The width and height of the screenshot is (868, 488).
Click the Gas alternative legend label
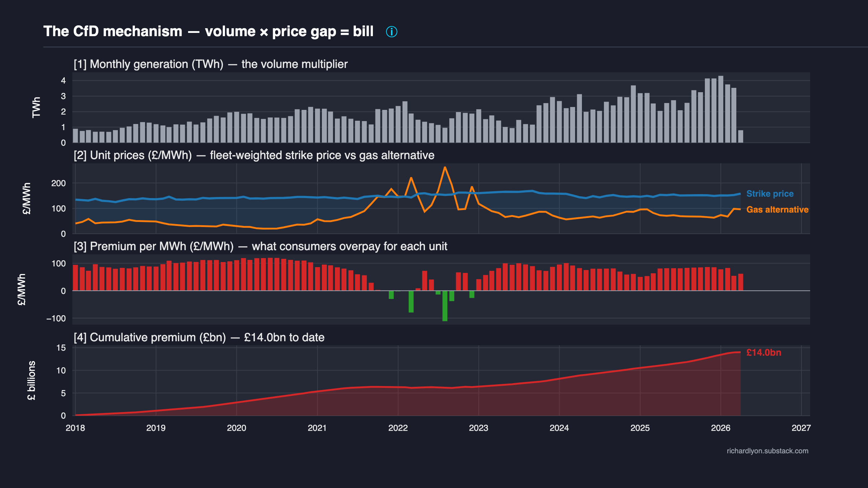click(x=777, y=210)
